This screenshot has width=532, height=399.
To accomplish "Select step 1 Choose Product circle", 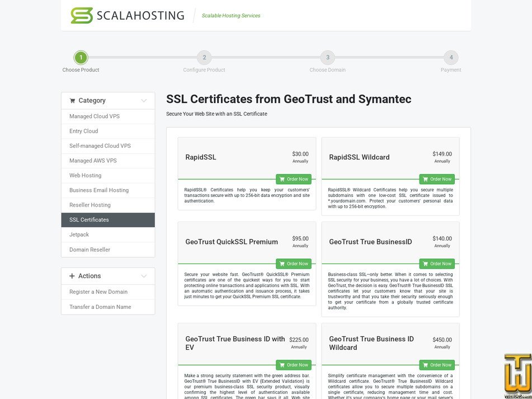I will coord(81,57).
